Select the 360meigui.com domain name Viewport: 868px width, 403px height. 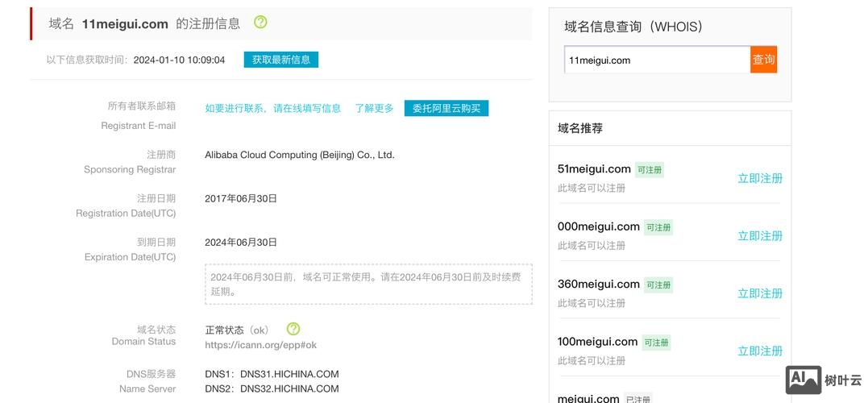pyautogui.click(x=598, y=284)
